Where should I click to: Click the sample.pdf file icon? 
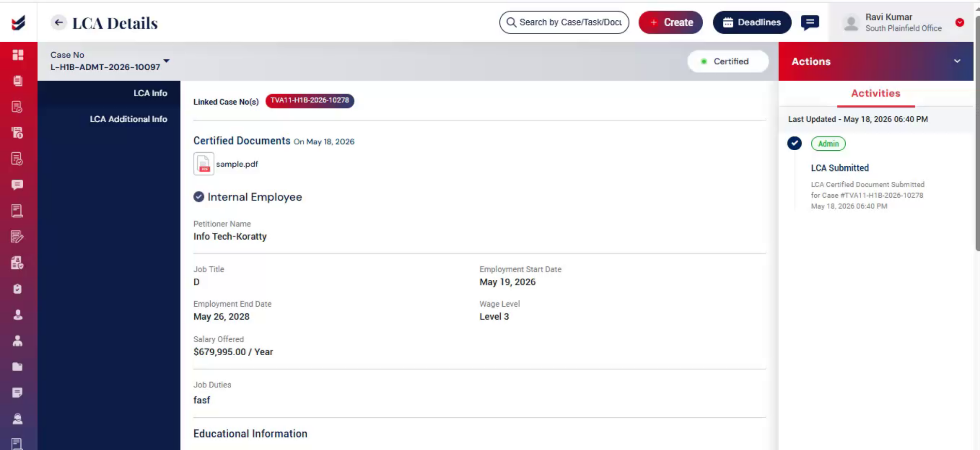point(204,164)
